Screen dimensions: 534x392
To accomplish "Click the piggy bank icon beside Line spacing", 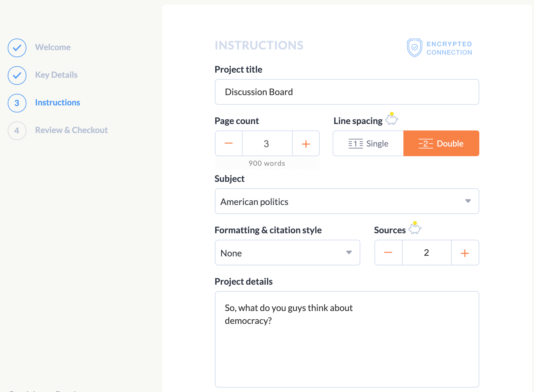I will click(x=392, y=119).
